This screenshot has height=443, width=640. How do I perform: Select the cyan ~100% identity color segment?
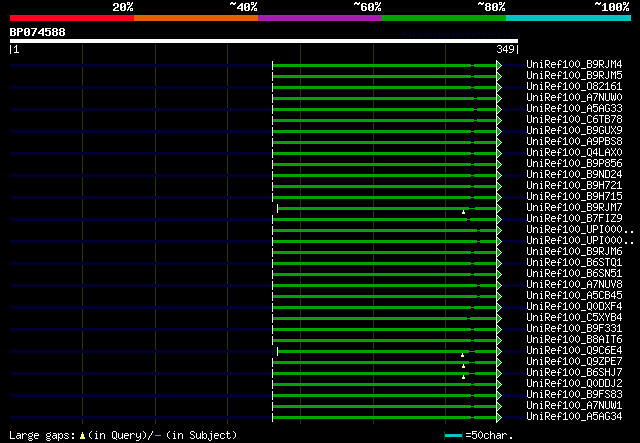[x=569, y=18]
